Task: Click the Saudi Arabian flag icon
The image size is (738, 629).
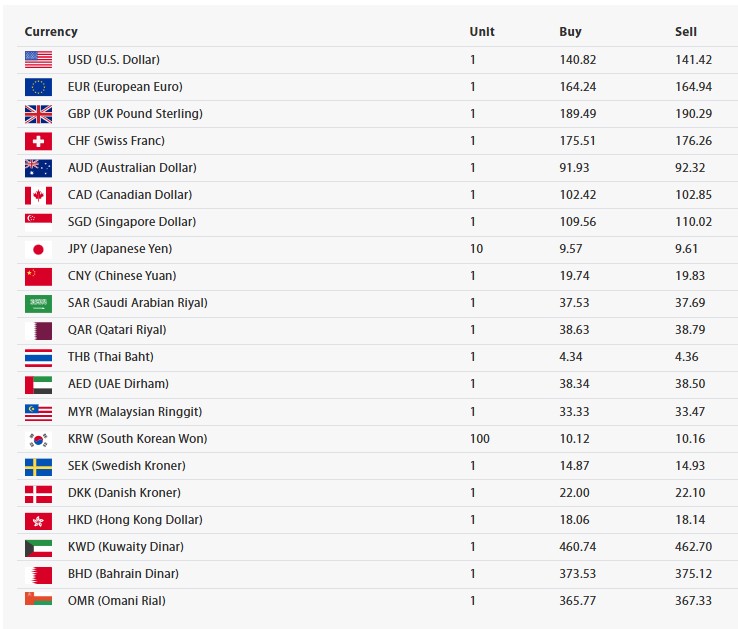Action: click(38, 303)
